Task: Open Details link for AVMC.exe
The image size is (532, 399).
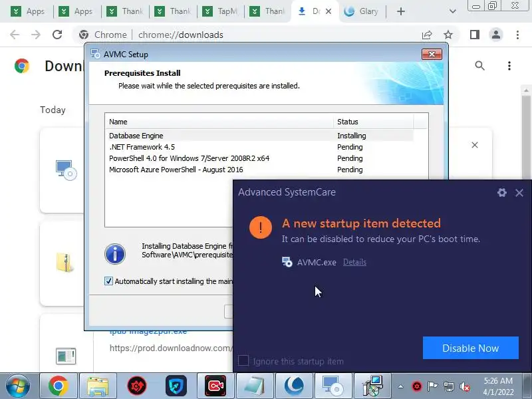Action: [354, 262]
